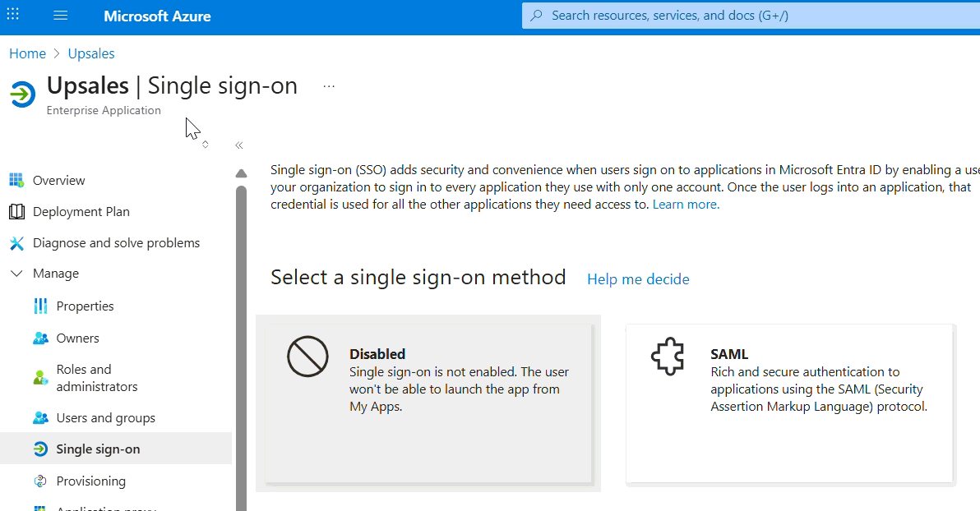Click the Disabled prohibited circle icon
This screenshot has width=980, height=511.
(x=307, y=357)
